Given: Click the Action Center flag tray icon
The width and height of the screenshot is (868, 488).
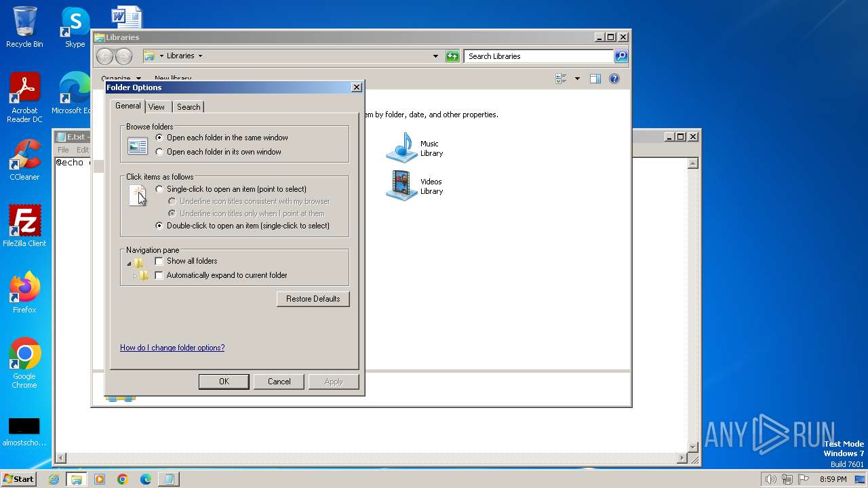Looking at the screenshot, I should tap(803, 479).
